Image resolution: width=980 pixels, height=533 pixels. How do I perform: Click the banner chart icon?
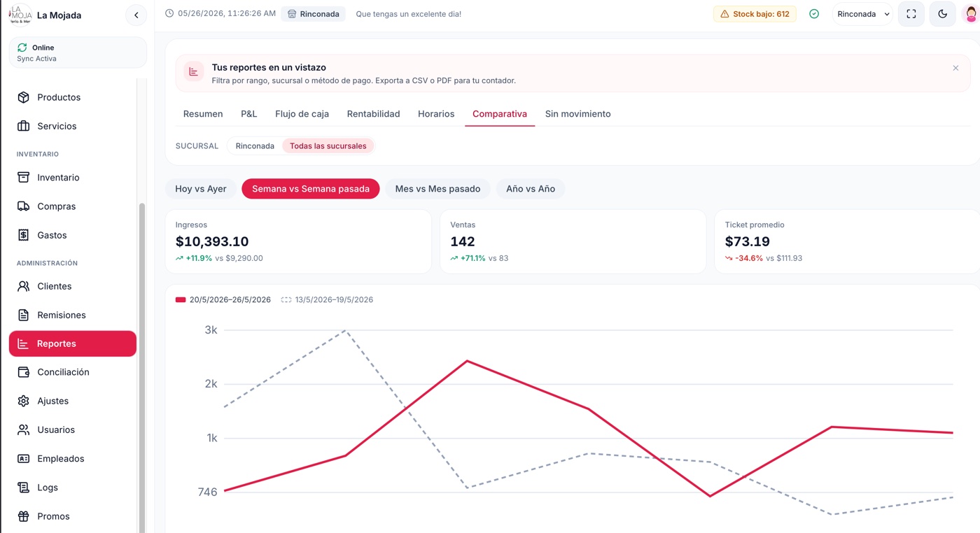tap(194, 71)
